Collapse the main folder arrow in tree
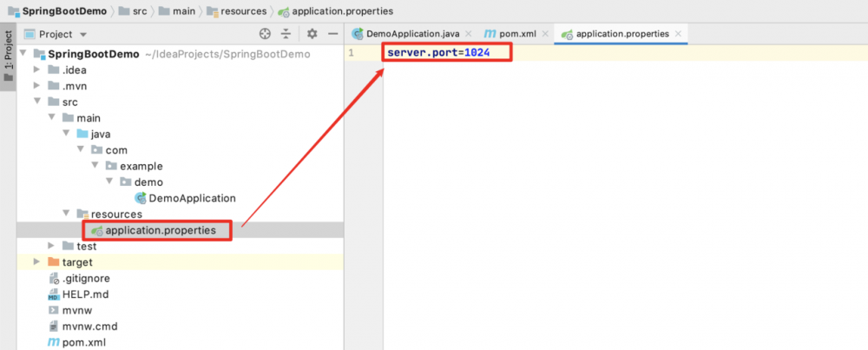This screenshot has width=868, height=350. (51, 118)
